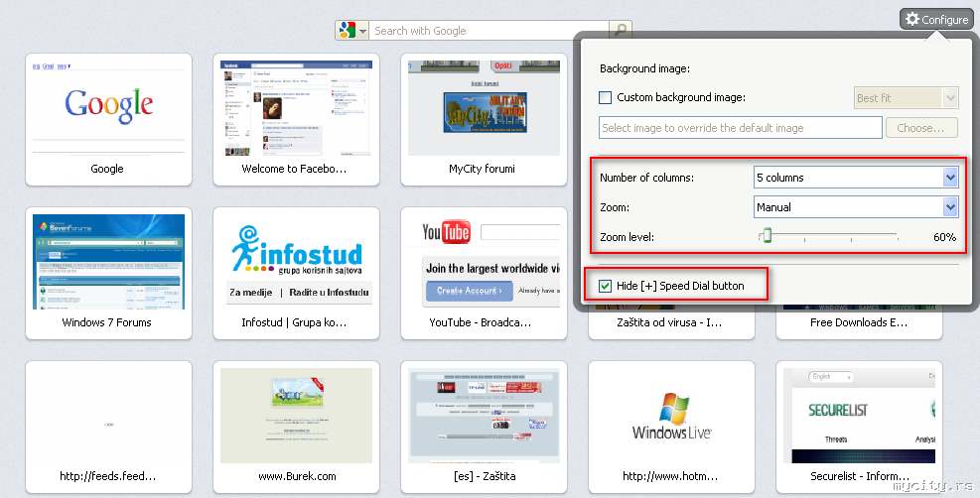This screenshot has height=498, width=980.
Task: Open the Windows 7 Forums speed dial
Action: click(109, 274)
